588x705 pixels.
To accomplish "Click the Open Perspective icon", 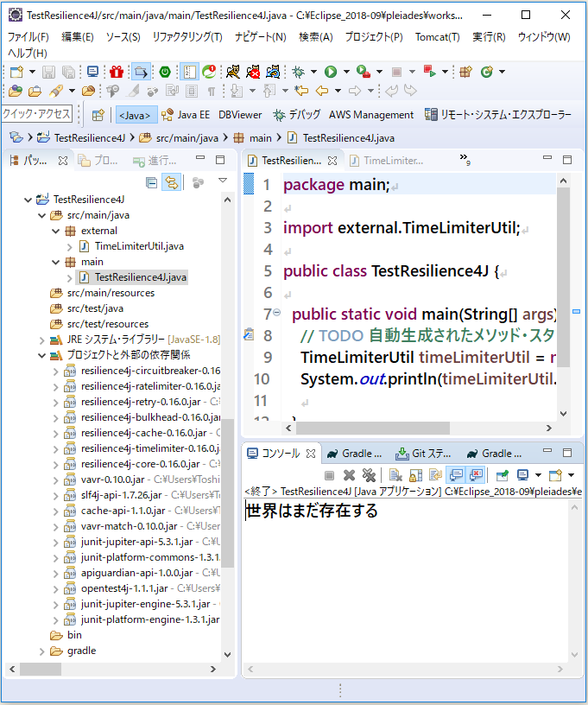I will [x=98, y=115].
